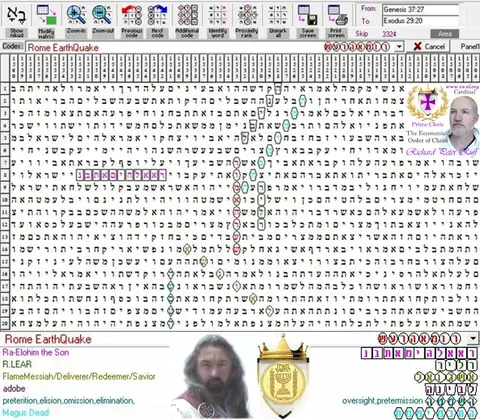Image resolution: width=480 pixels, height=420 pixels.
Task: Click the To field Exodus 29:20
Action: (x=420, y=21)
